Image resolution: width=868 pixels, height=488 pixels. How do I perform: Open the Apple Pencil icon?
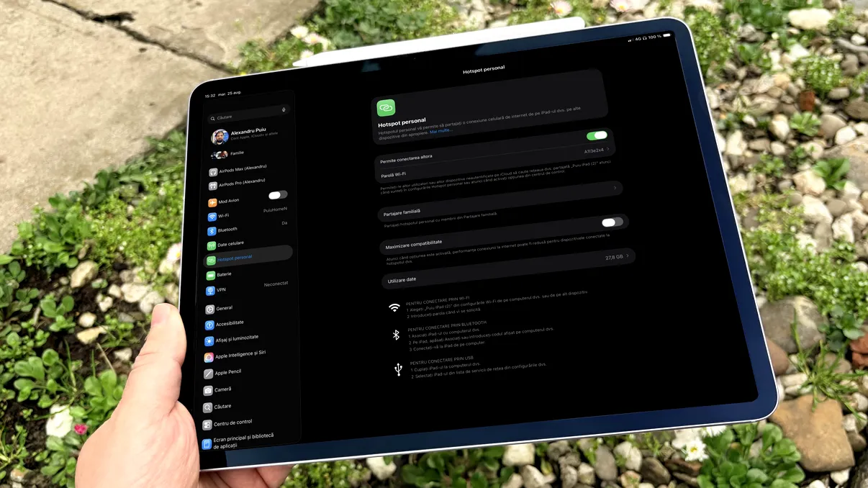(208, 374)
